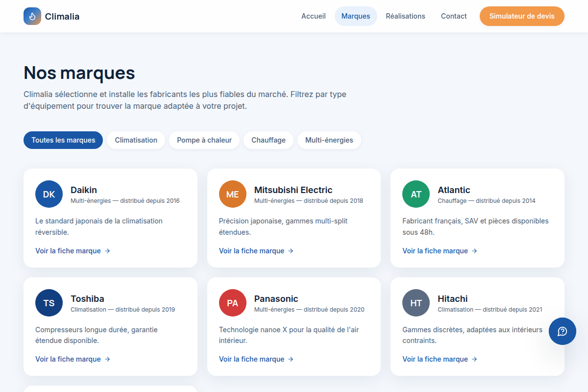Click the DK Daikin avatar badge
Screen dimensions: 588x392
coord(49,194)
